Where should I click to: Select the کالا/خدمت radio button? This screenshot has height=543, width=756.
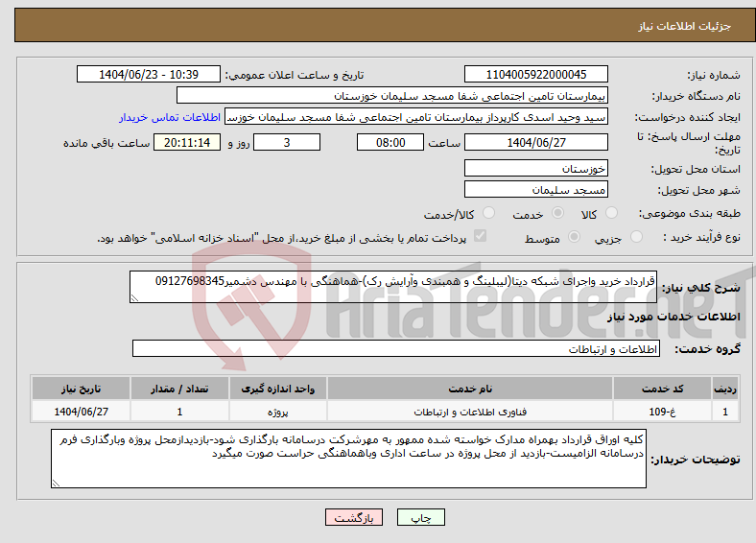pos(488,213)
